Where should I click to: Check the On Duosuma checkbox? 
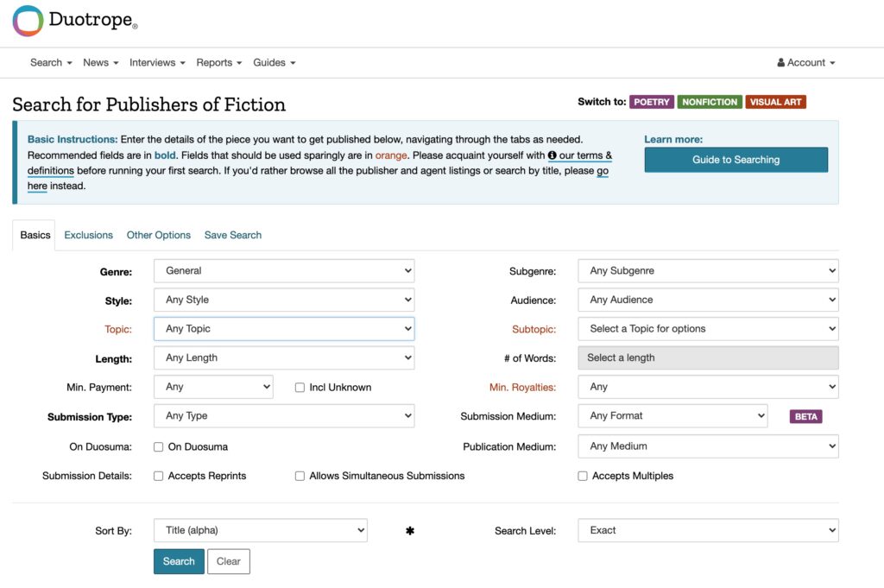(159, 447)
